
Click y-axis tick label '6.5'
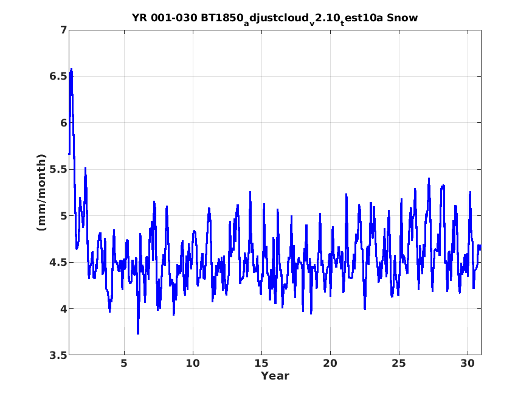pos(58,77)
